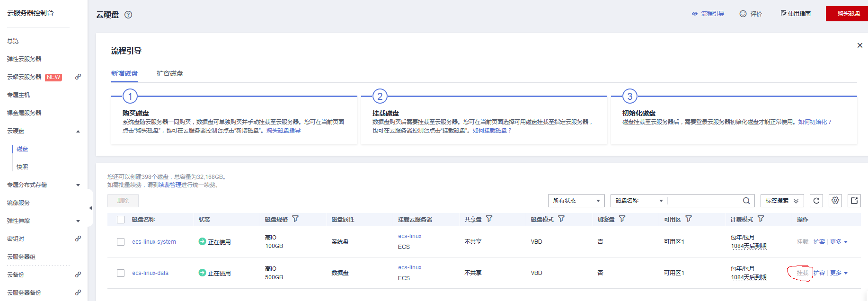Image resolution: width=868 pixels, height=301 pixels.
Task: Switch to the 新增磁盘 tab
Action: click(124, 73)
